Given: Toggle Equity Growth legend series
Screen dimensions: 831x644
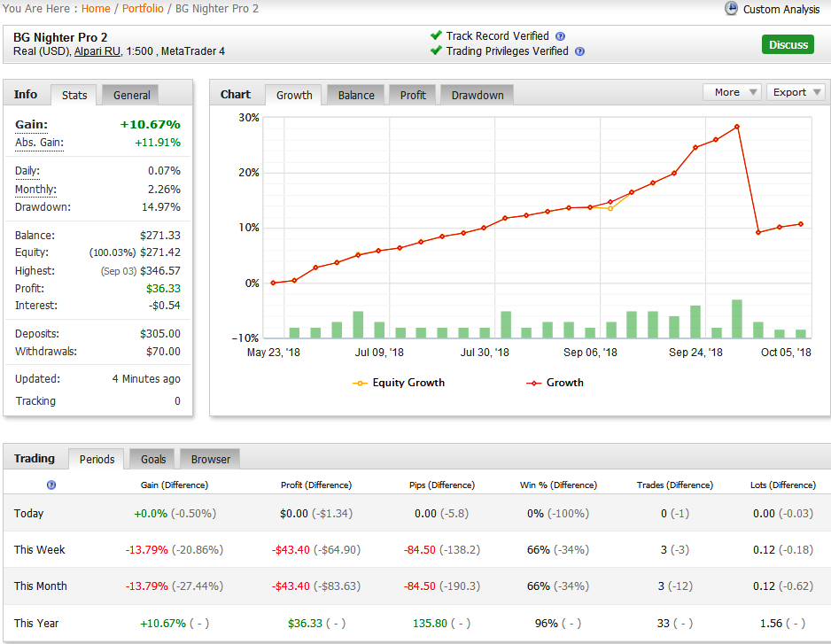Looking at the screenshot, I should pos(399,383).
